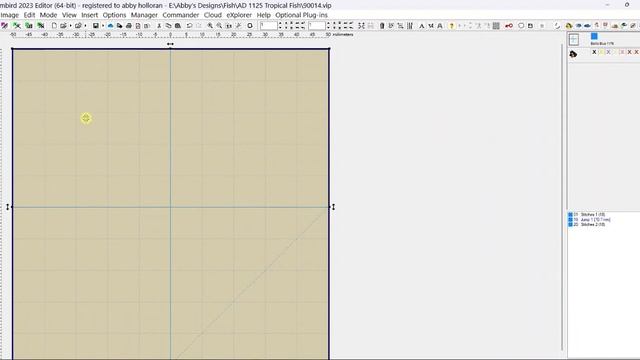The width and height of the screenshot is (640, 360).
Task: Open the Cloud menu
Action: coord(213,15)
